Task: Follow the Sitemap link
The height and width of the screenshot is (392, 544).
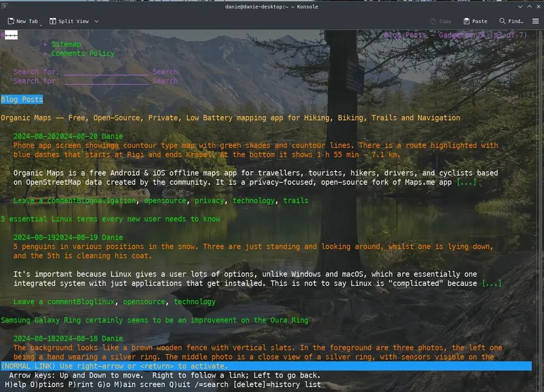Action: pos(66,44)
